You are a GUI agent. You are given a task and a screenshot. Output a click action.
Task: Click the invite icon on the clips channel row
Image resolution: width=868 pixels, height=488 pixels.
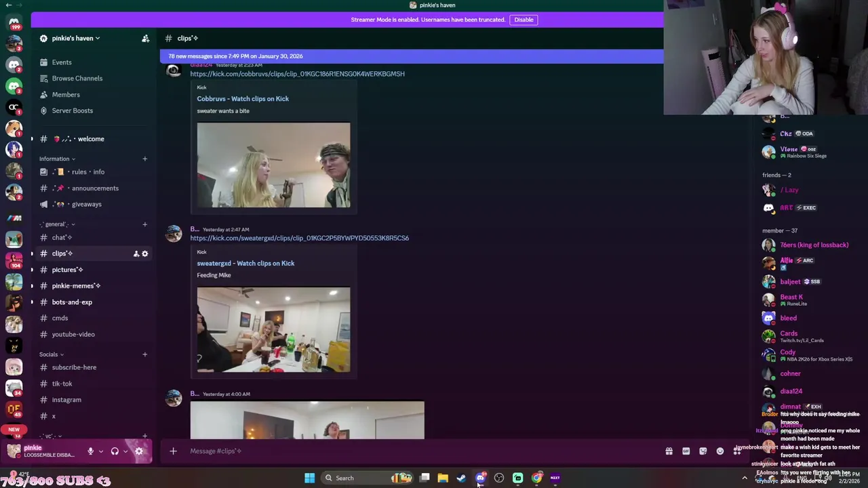[136, 253]
